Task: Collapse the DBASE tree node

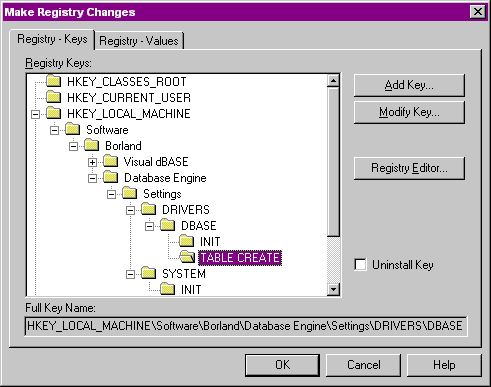Action: (149, 226)
